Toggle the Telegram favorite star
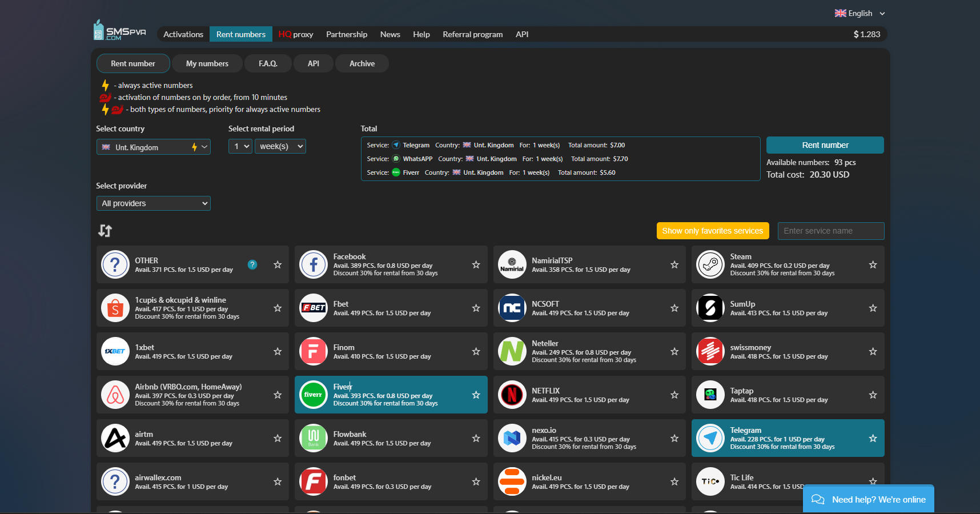The image size is (980, 514). [x=873, y=438]
